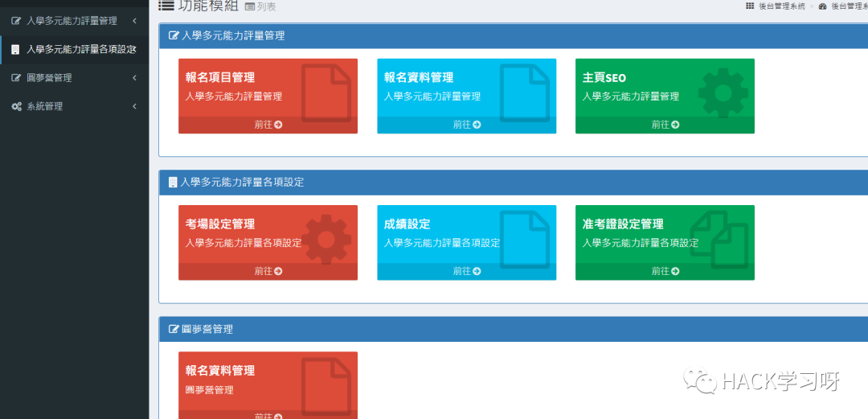Click document icon on 報名項目管理 card
Screen dimensions: 868x419
(326, 92)
